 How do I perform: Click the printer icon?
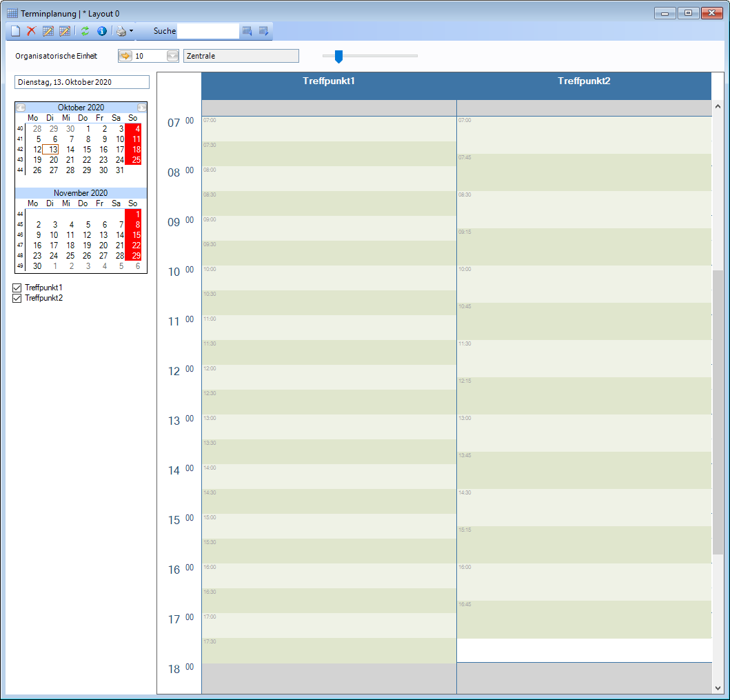(121, 31)
